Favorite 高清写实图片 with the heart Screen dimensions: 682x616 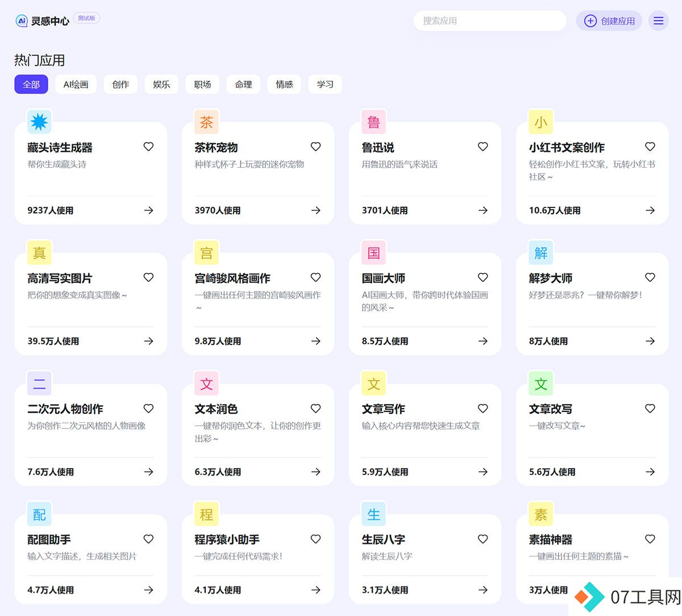148,277
